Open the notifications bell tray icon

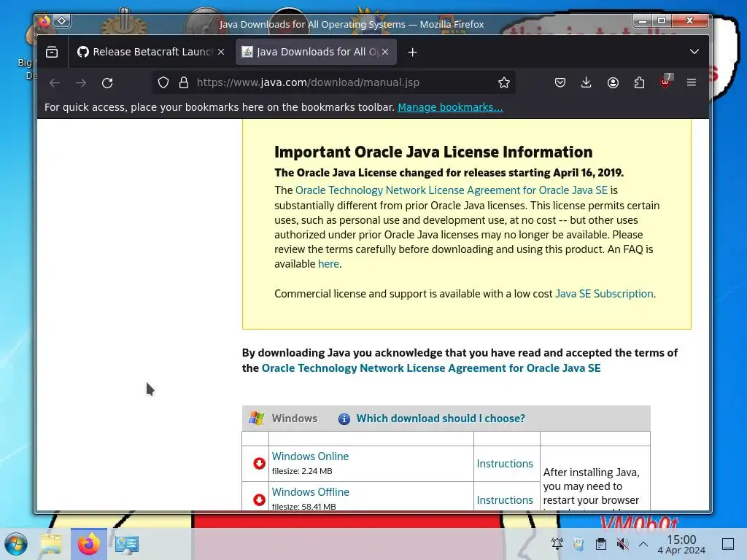[557, 544]
